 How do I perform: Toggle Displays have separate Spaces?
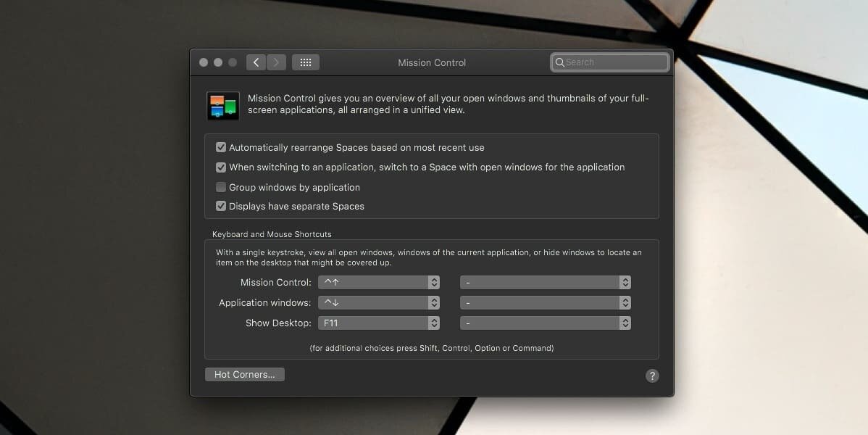[x=221, y=206]
